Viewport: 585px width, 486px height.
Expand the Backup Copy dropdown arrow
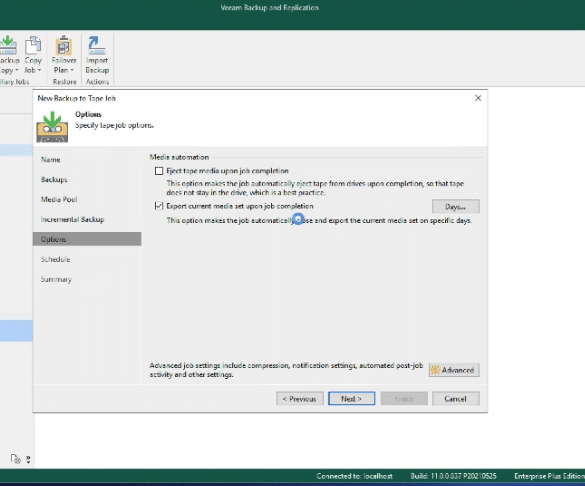(17, 70)
